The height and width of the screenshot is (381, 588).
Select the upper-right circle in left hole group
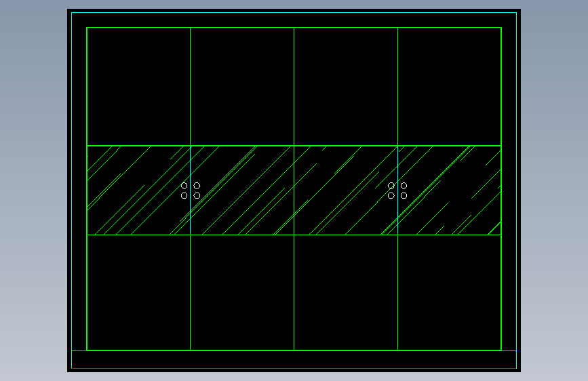click(x=197, y=186)
